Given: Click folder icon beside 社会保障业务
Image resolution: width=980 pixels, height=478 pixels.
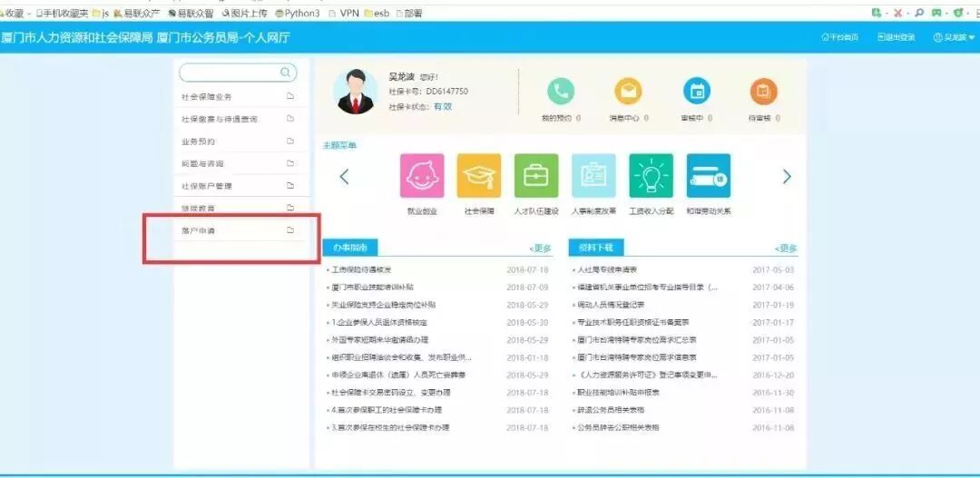Looking at the screenshot, I should coord(290,96).
